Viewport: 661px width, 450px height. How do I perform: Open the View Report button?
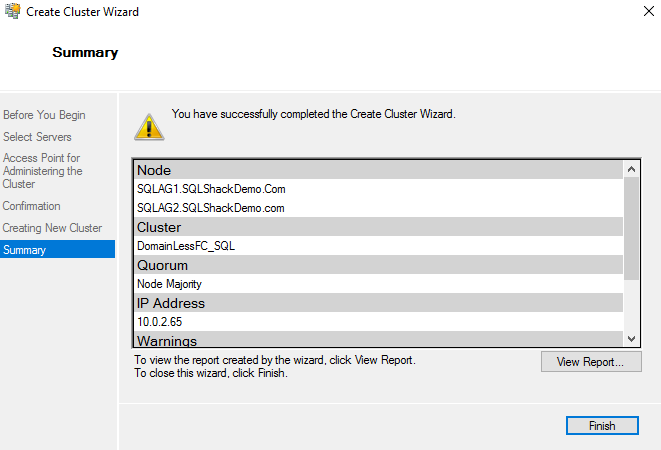[x=591, y=362]
